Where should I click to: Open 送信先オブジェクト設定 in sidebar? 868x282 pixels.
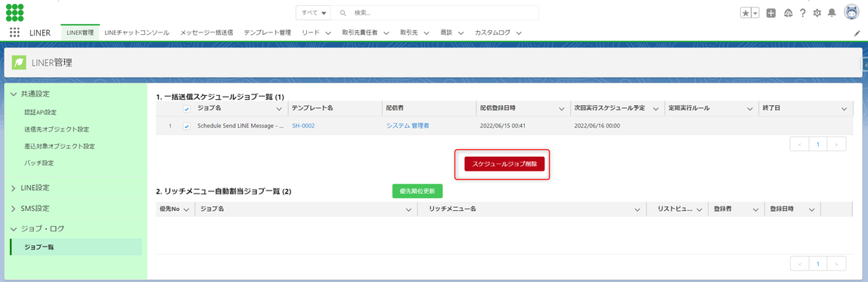(x=57, y=129)
